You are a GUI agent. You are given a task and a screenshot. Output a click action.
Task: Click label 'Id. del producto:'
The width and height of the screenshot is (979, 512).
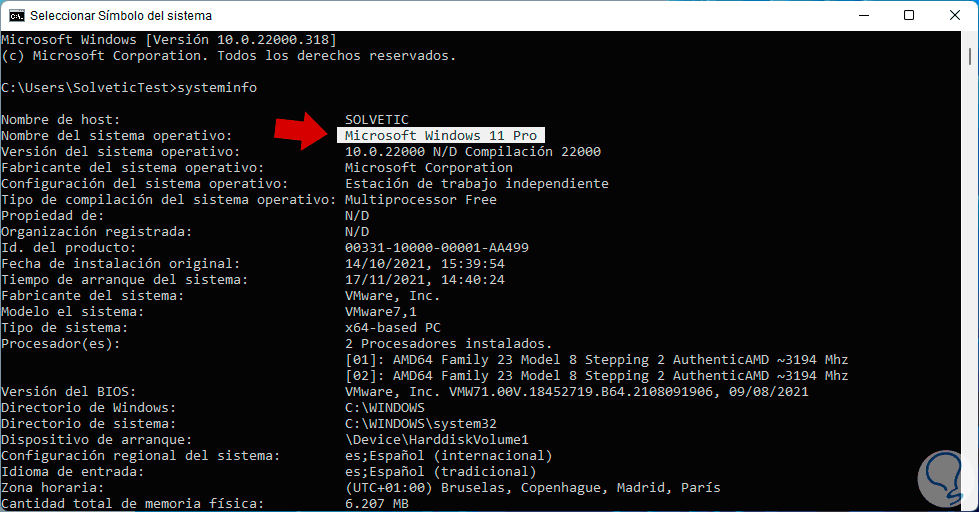click(x=69, y=247)
